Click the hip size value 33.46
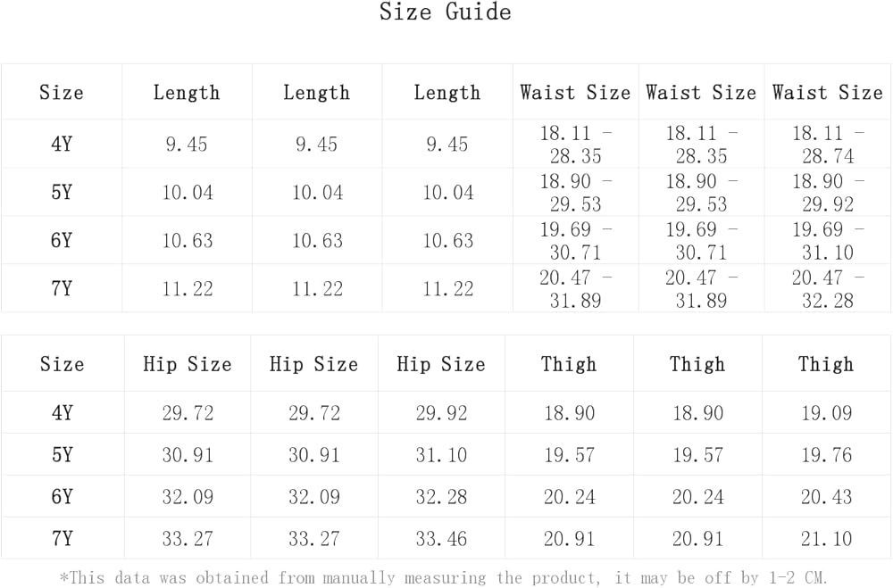This screenshot has height=588, width=893. coord(441,539)
